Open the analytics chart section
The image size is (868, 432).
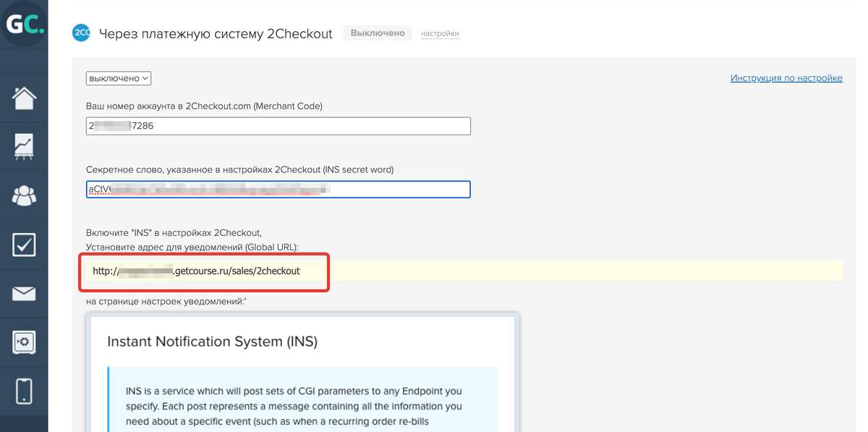point(24,147)
